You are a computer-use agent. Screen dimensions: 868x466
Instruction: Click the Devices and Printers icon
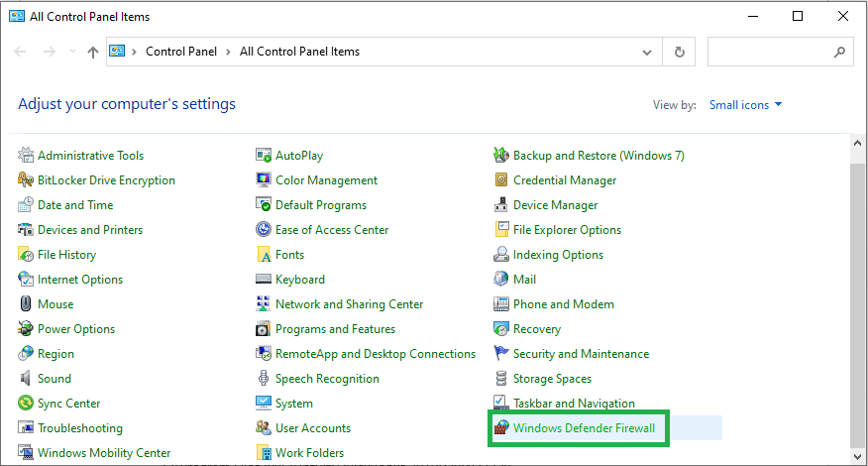(x=26, y=229)
